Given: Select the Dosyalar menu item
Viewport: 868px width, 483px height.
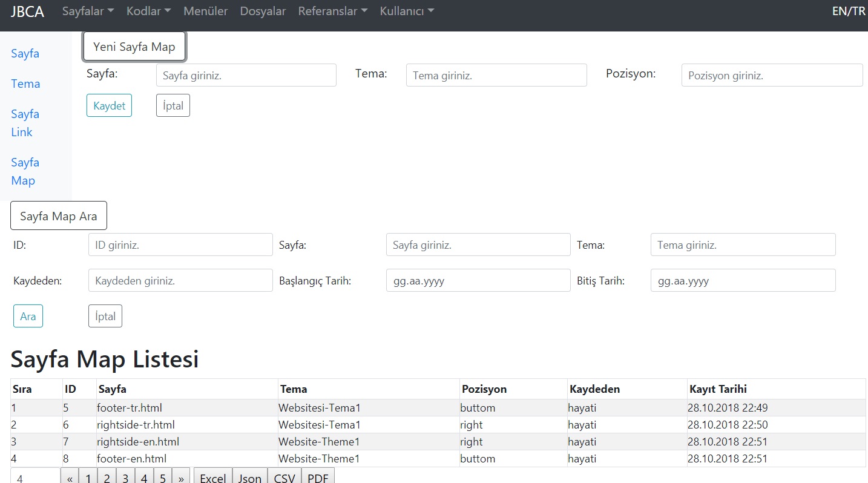Looking at the screenshot, I should pos(263,10).
